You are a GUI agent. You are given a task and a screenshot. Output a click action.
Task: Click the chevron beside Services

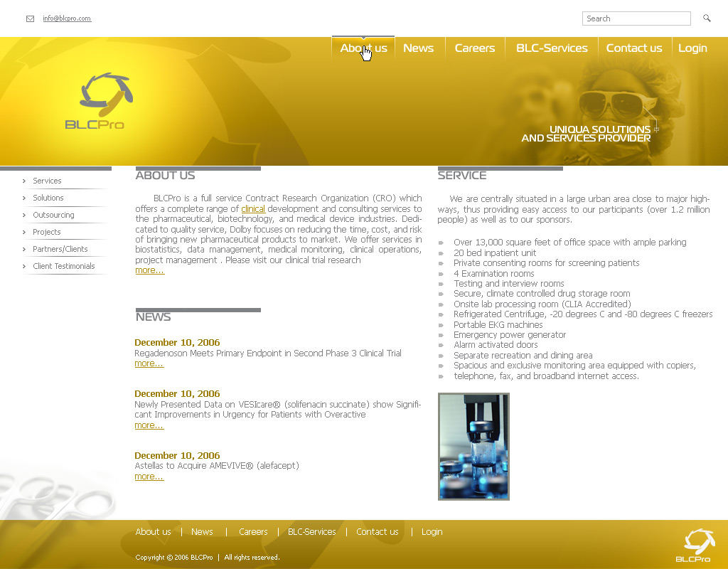(x=24, y=181)
